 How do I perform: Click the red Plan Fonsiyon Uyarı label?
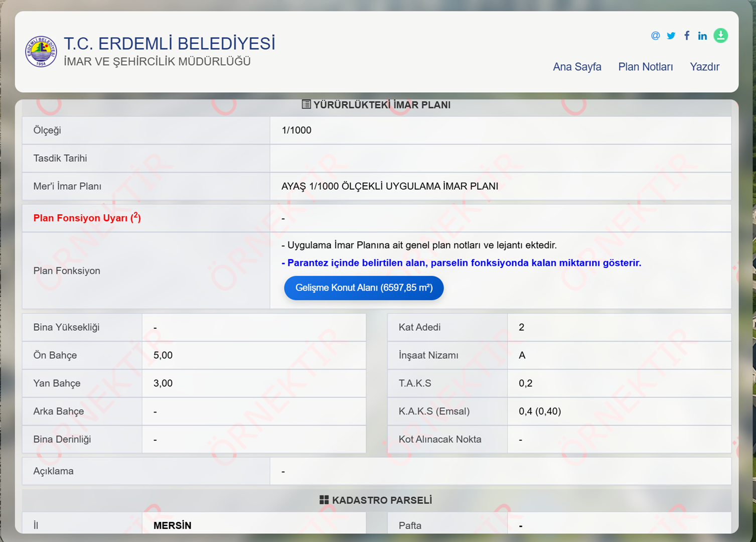(87, 218)
